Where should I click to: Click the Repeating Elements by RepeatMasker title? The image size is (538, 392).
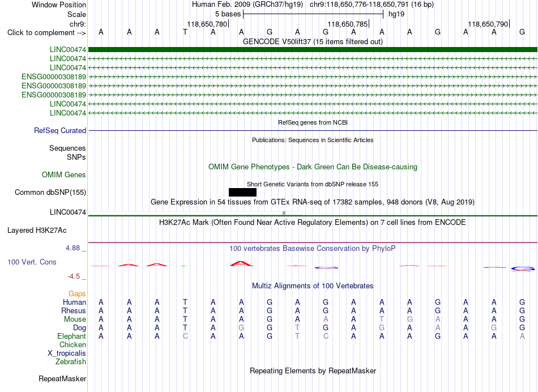tap(313, 370)
